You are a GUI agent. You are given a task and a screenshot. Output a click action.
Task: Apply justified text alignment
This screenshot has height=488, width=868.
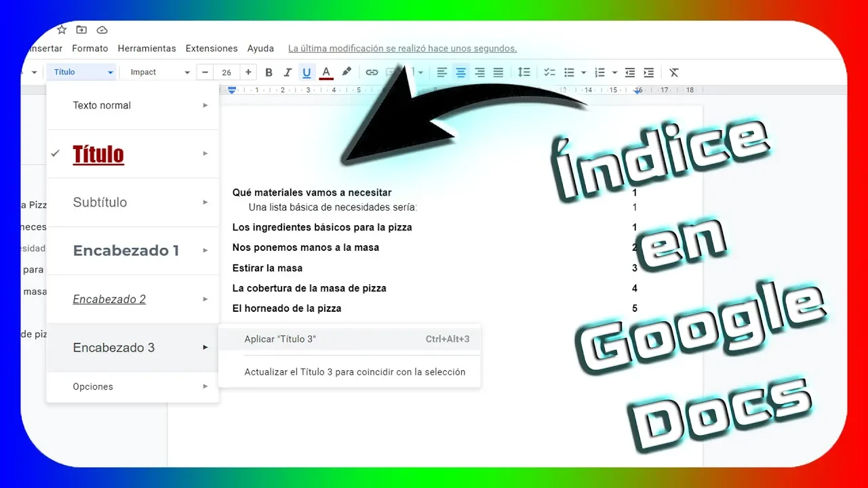tap(498, 73)
